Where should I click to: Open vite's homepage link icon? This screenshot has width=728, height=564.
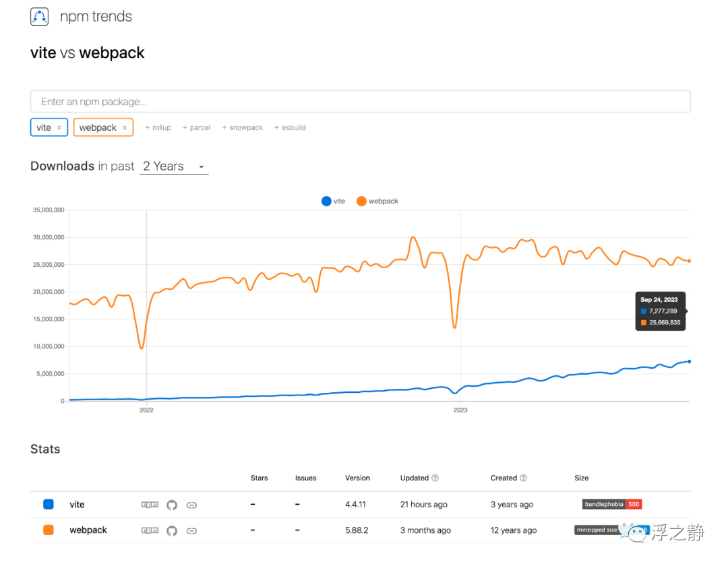pos(191,505)
